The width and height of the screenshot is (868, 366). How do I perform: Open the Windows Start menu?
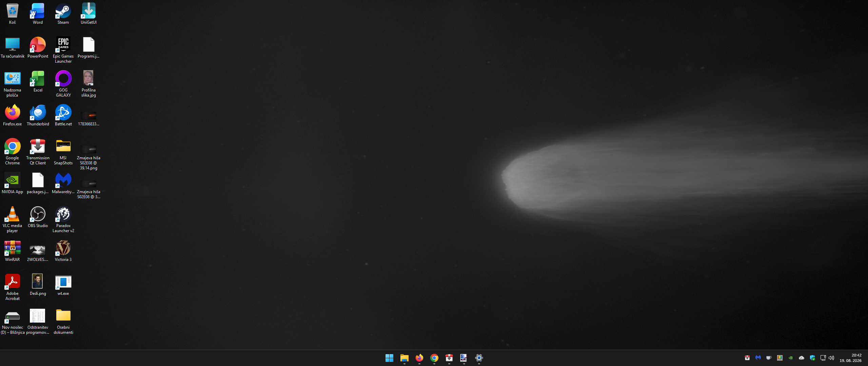(389, 358)
